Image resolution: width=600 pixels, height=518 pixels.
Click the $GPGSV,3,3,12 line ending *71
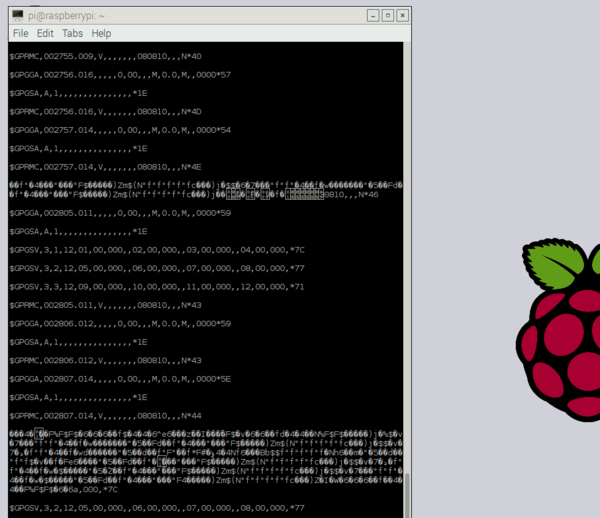(x=157, y=287)
